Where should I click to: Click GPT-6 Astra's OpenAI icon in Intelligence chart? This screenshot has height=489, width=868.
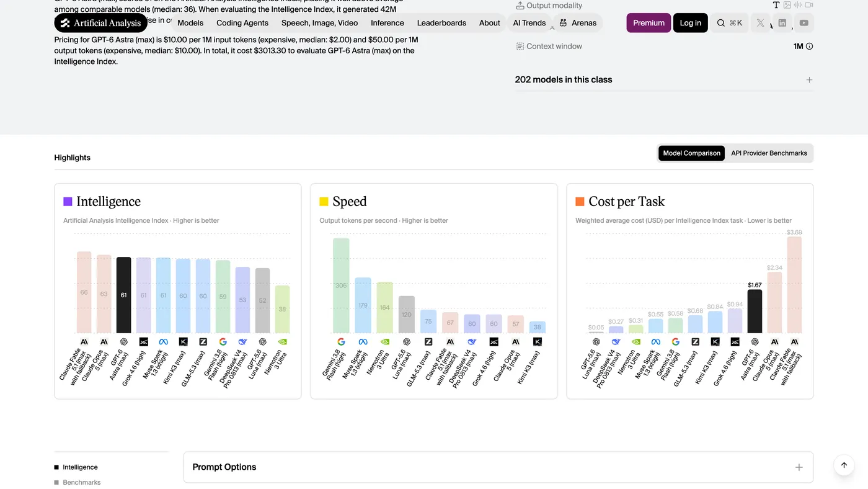pyautogui.click(x=124, y=342)
